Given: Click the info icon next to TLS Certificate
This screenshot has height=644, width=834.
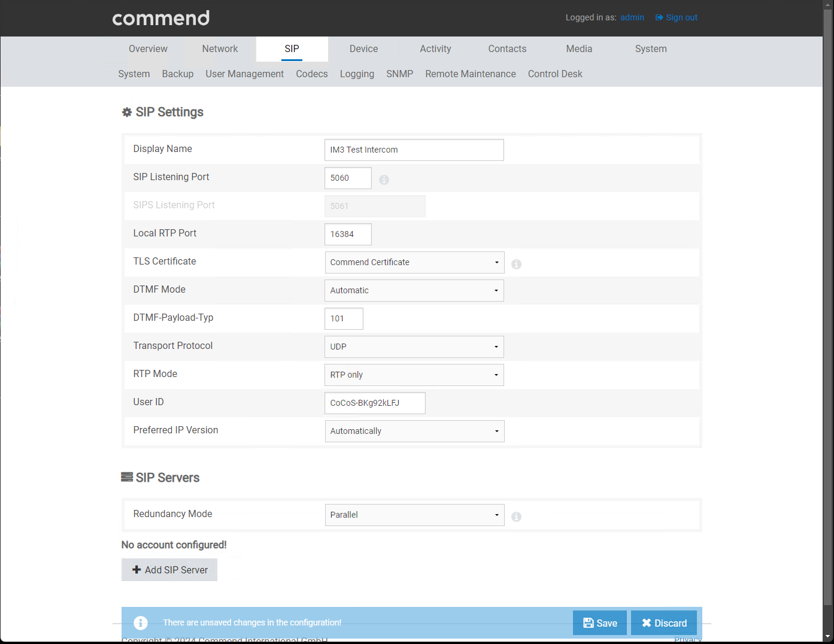Looking at the screenshot, I should [516, 264].
